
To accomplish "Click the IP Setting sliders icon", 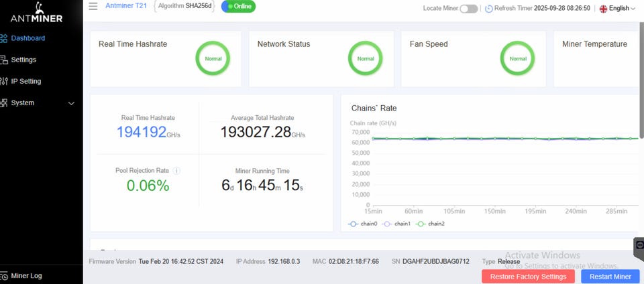I will 4,81.
